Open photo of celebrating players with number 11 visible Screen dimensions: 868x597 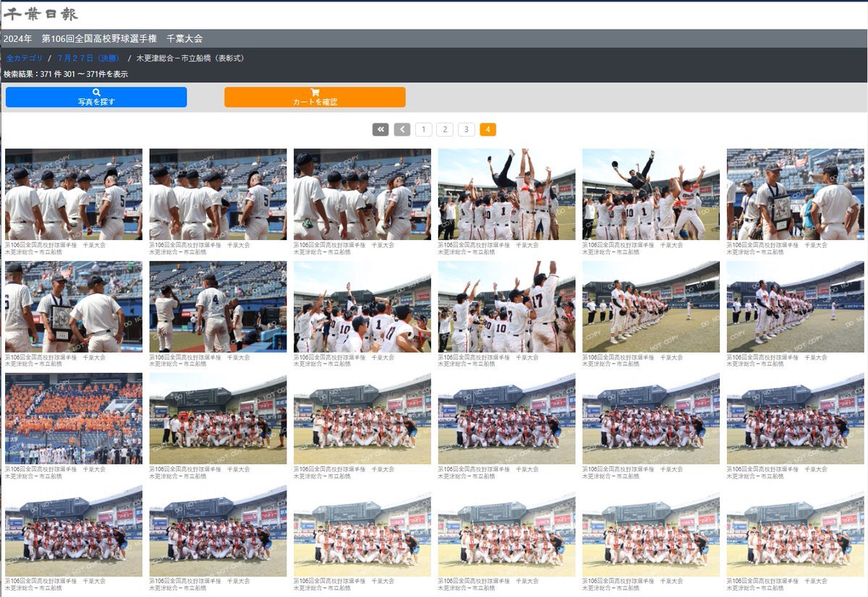(x=362, y=306)
